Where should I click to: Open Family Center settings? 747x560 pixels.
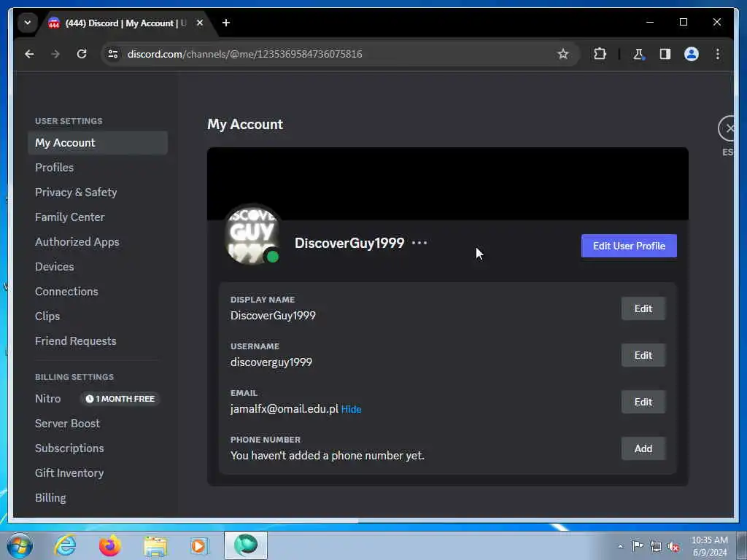(69, 217)
